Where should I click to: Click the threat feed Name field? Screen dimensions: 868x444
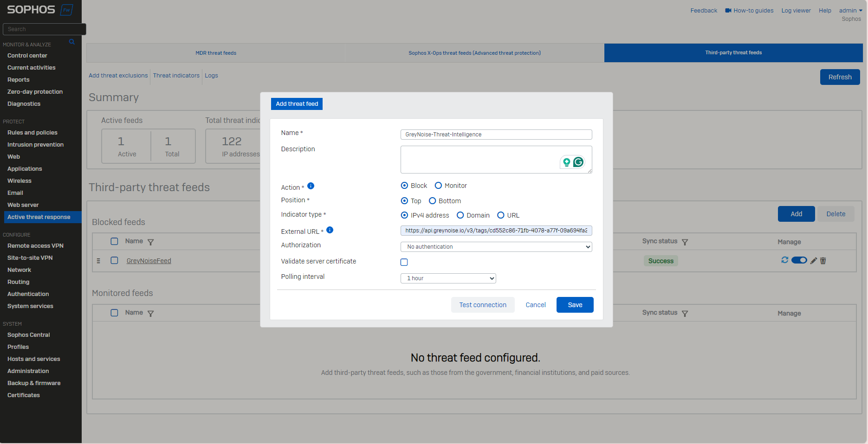(x=496, y=135)
